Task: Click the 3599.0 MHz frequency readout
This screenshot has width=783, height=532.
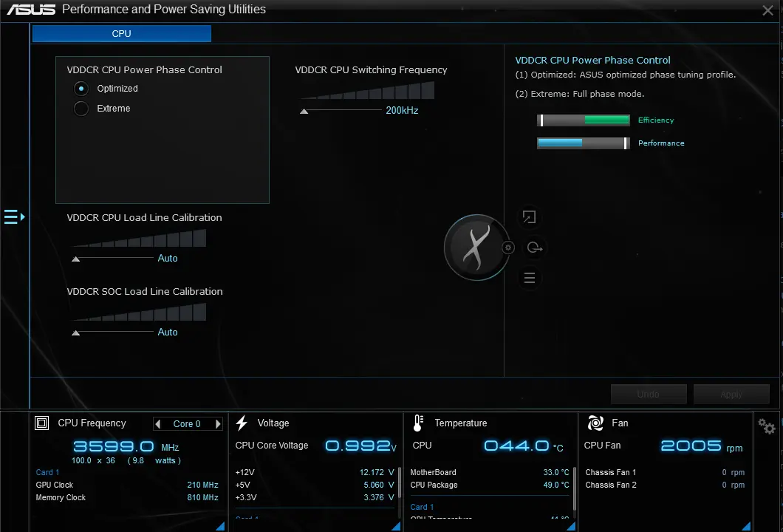Action: coord(126,446)
